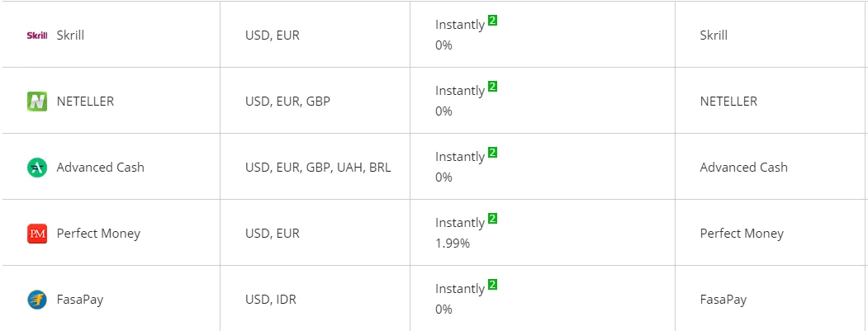Click footnote 2 badge in Advanced Cash row
This screenshot has height=331, width=868.
coord(493,152)
